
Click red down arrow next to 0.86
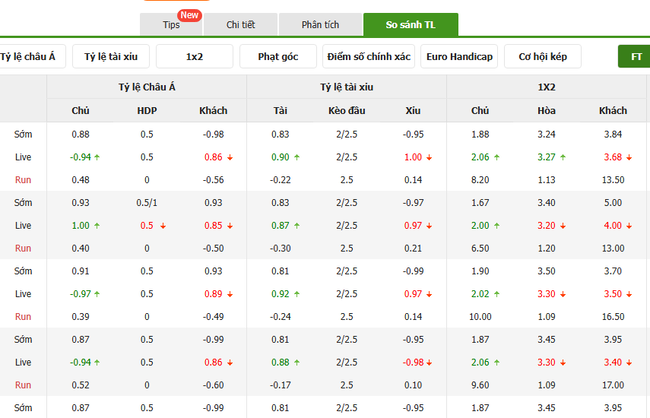click(230, 157)
